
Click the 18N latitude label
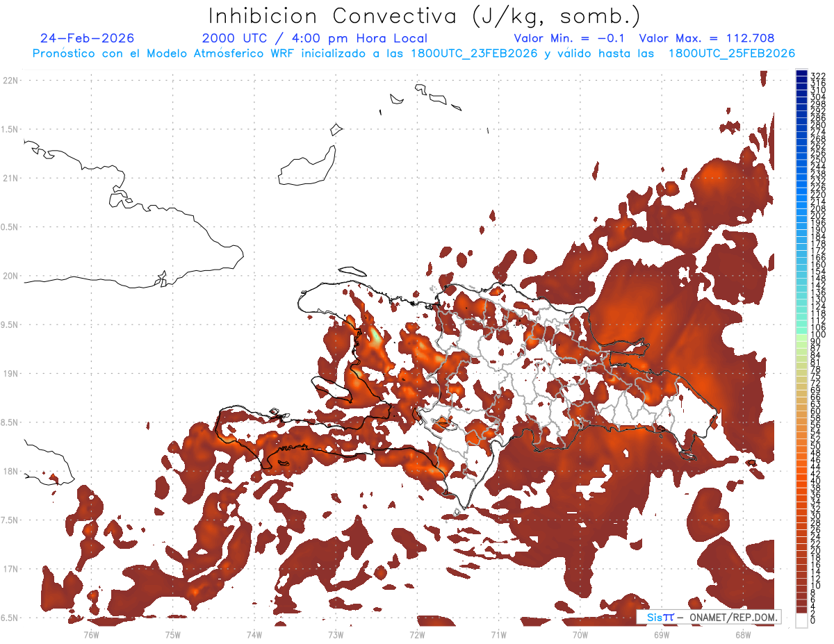(10, 472)
